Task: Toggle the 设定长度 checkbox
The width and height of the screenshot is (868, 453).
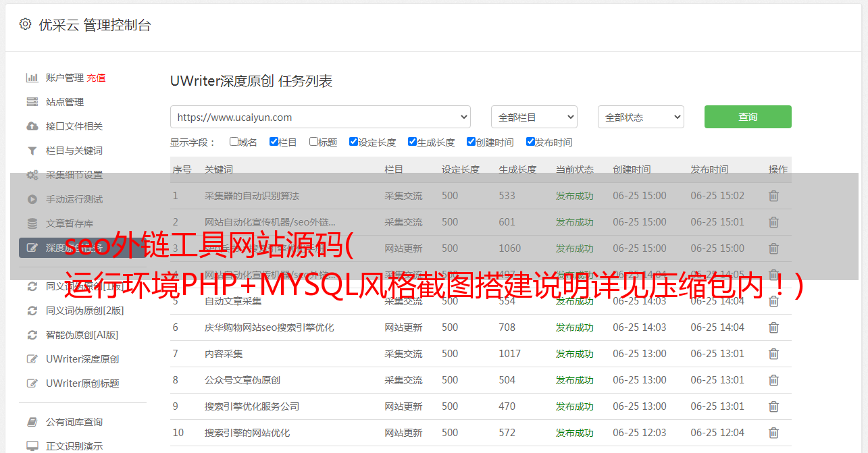Action: point(353,142)
